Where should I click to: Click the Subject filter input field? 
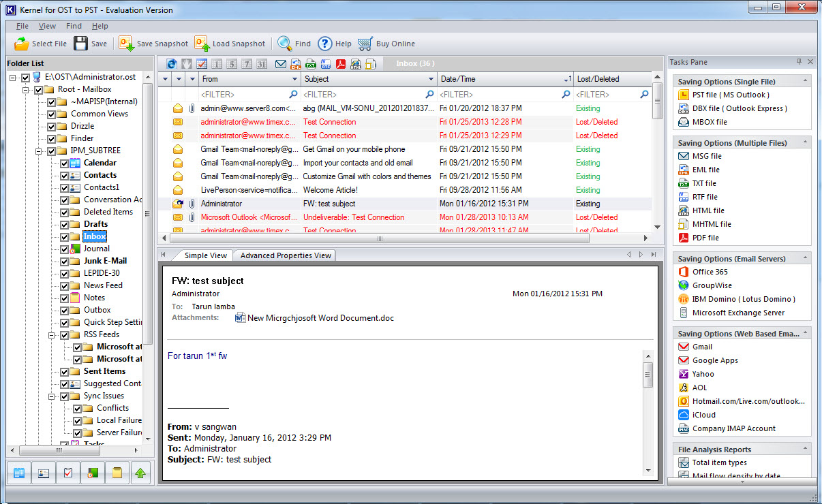[363, 95]
